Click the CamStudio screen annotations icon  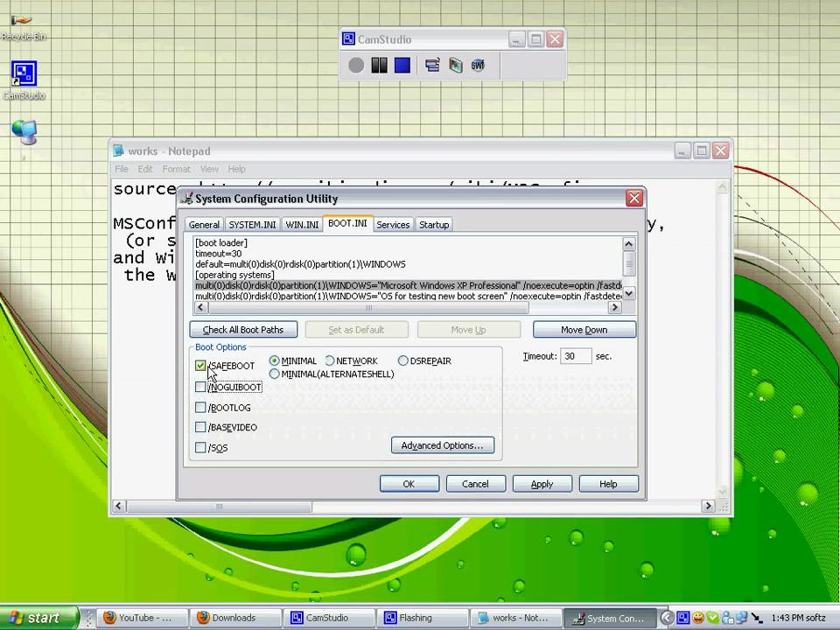point(455,66)
